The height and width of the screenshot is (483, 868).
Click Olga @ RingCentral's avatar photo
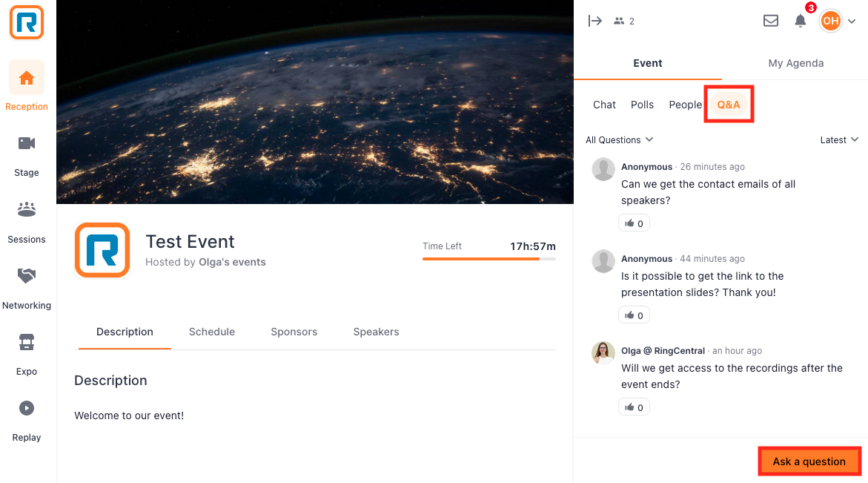(603, 353)
